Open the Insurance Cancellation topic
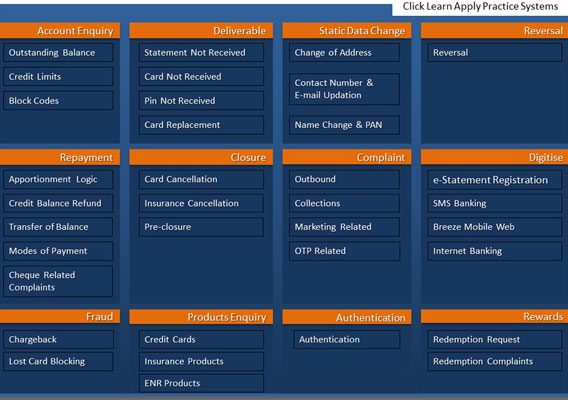The width and height of the screenshot is (568, 400). (x=201, y=203)
